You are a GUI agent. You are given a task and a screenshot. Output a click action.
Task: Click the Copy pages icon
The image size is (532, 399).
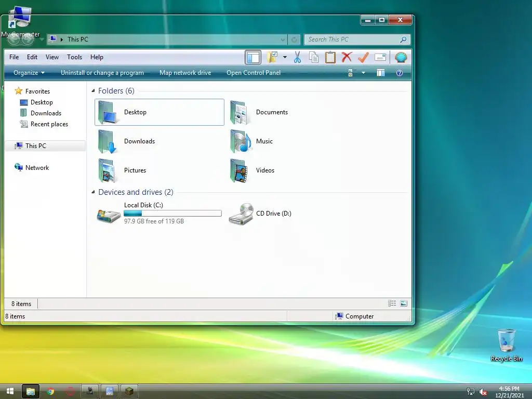pos(314,57)
